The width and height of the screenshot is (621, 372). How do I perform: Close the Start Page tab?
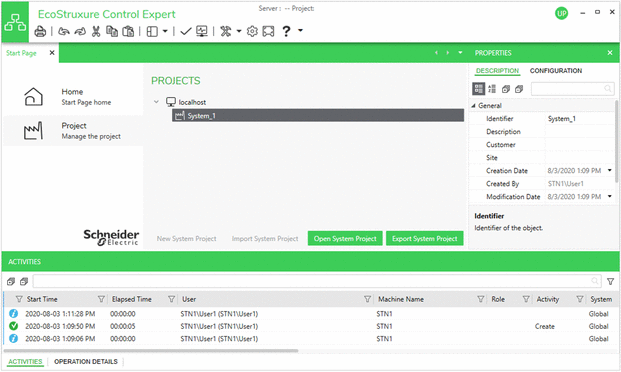[52, 53]
